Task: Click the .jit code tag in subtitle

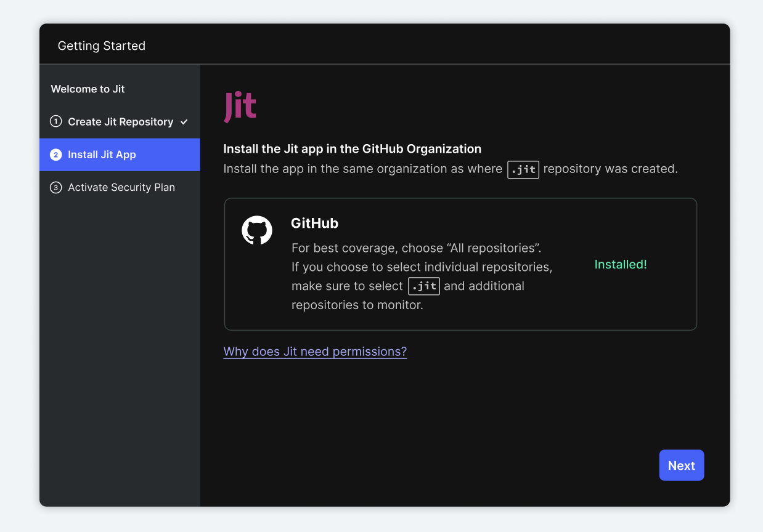Action: (x=523, y=169)
